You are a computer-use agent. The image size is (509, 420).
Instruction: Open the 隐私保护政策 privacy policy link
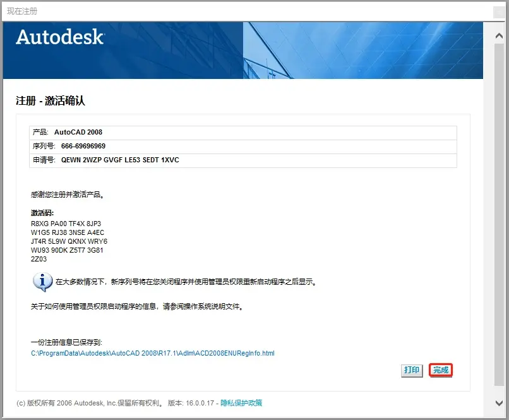[241, 403]
